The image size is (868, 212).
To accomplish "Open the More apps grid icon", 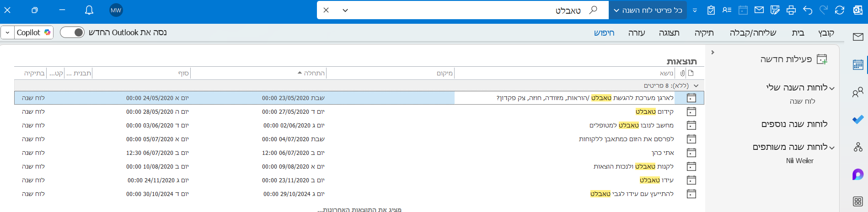I will click(x=858, y=201).
